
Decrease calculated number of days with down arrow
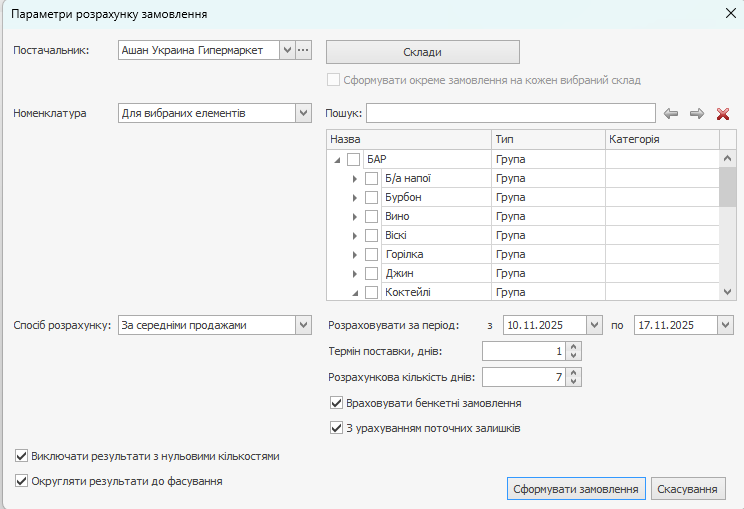[x=573, y=382]
